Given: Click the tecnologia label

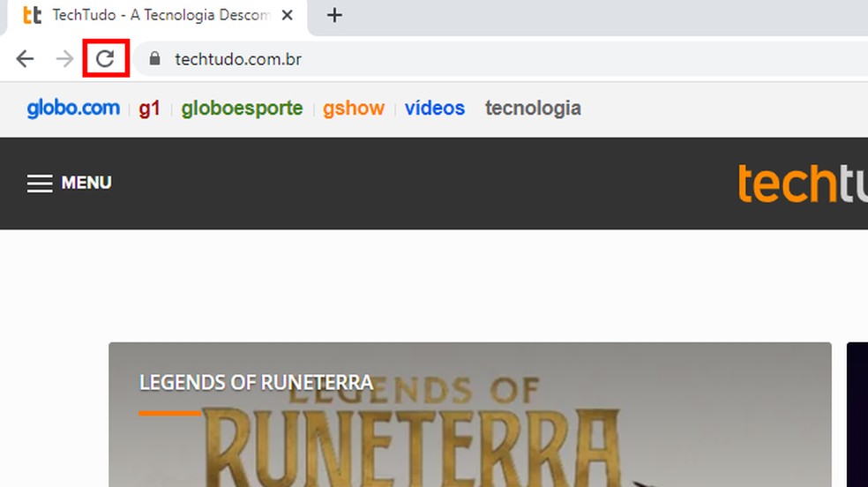Looking at the screenshot, I should click(533, 109).
